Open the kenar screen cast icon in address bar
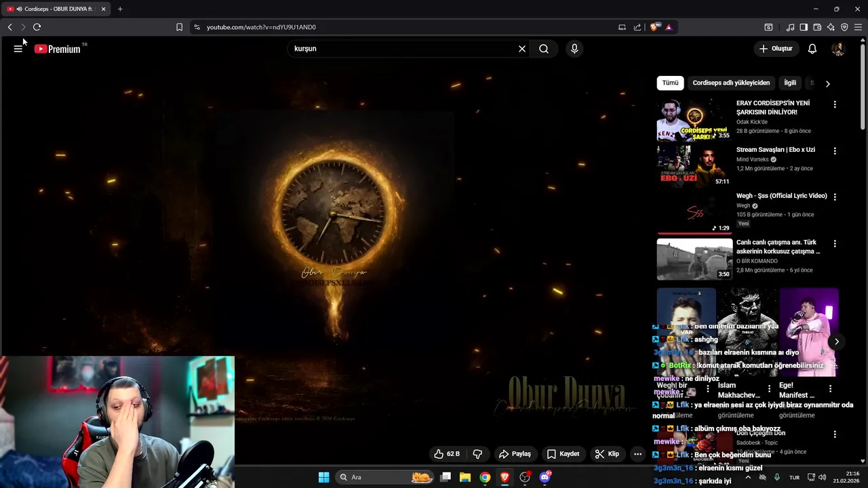 click(x=622, y=27)
